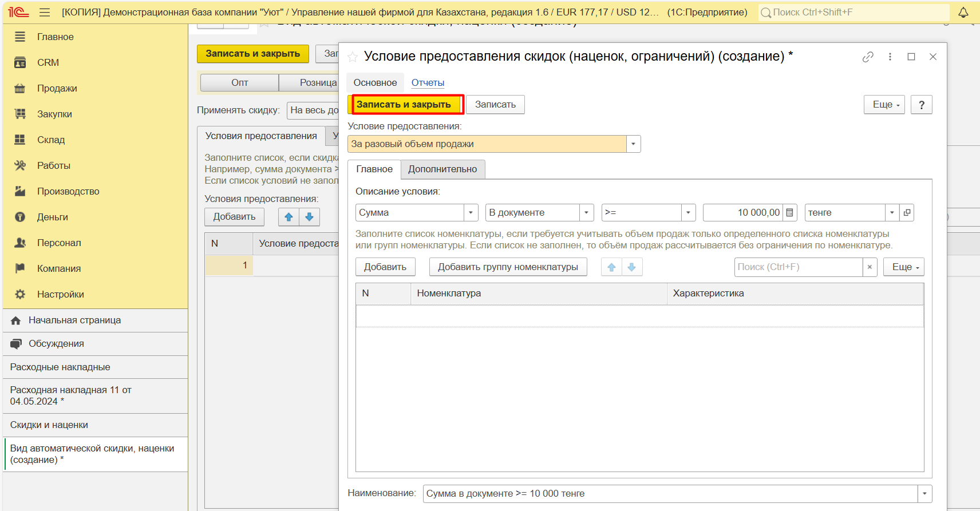Open three-dot dialog options menu
980x511 pixels.
click(x=890, y=57)
